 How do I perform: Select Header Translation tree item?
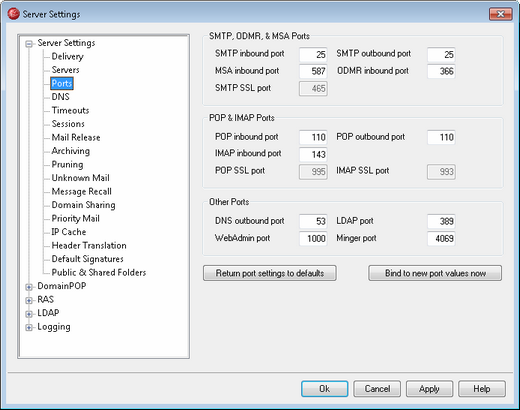click(x=89, y=246)
